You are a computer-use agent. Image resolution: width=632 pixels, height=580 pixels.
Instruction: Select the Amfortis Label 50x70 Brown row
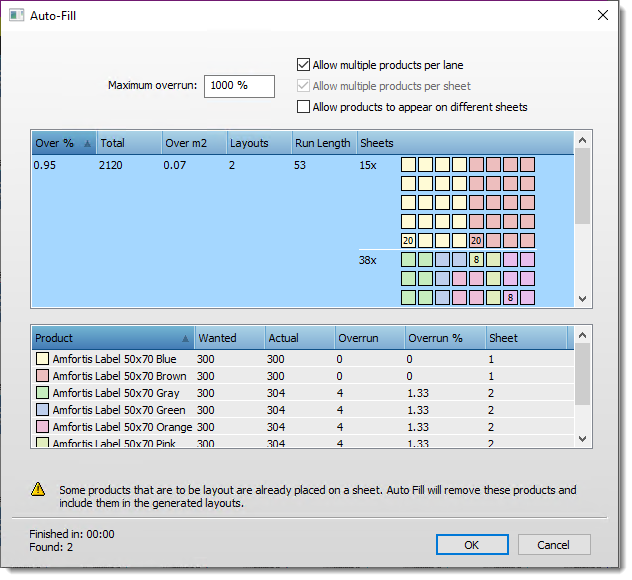click(303, 376)
